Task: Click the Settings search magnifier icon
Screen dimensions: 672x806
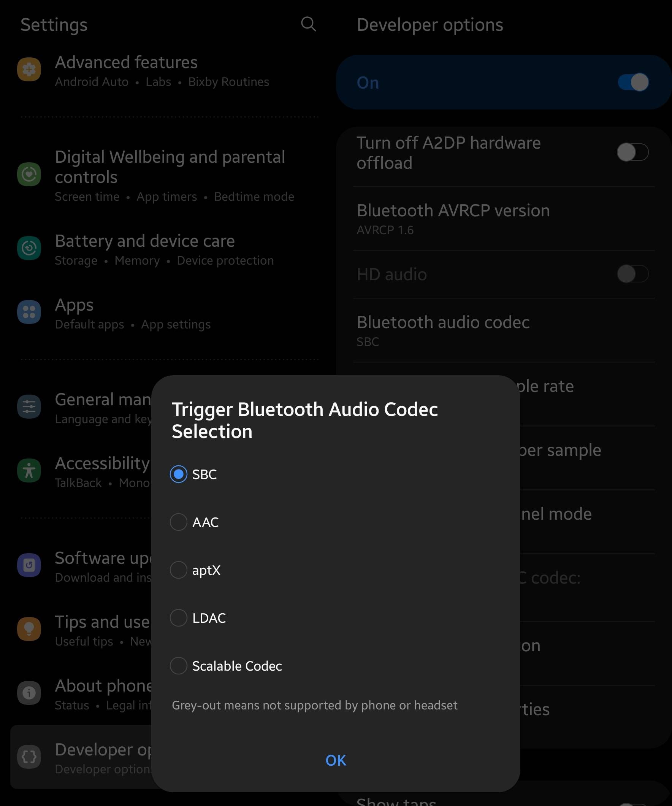Action: point(308,24)
